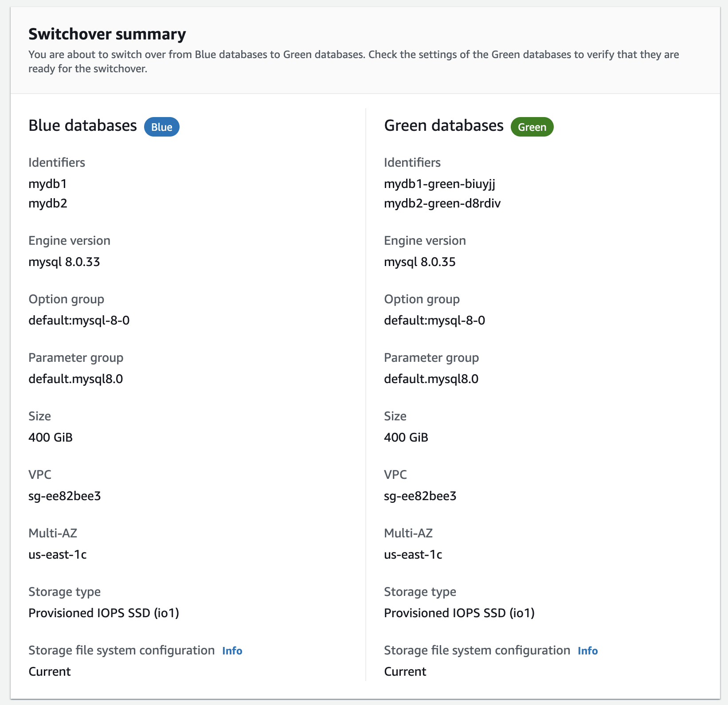This screenshot has width=728, height=705.
Task: Select Blue storage type Provisioned IOPS SSD
Action: (x=104, y=613)
